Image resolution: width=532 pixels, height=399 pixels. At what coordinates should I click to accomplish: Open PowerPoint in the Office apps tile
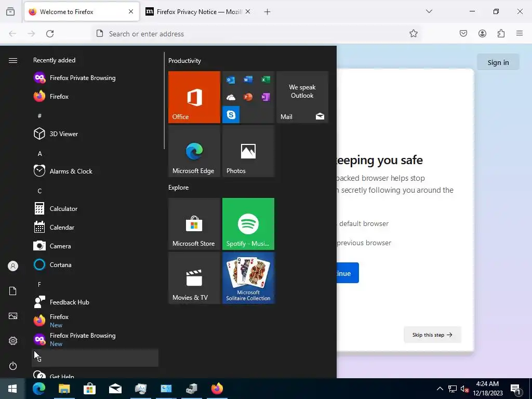(248, 97)
